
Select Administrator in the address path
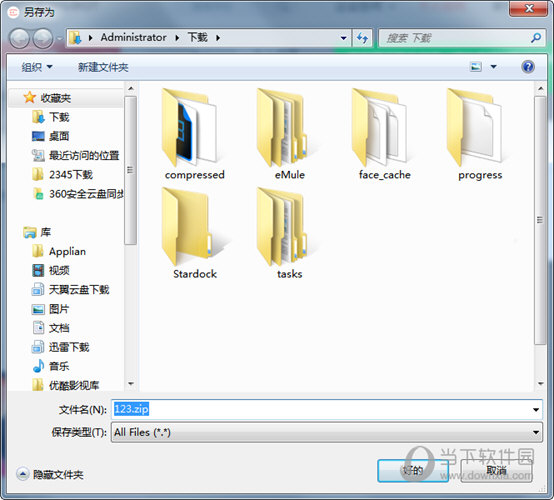click(x=133, y=37)
